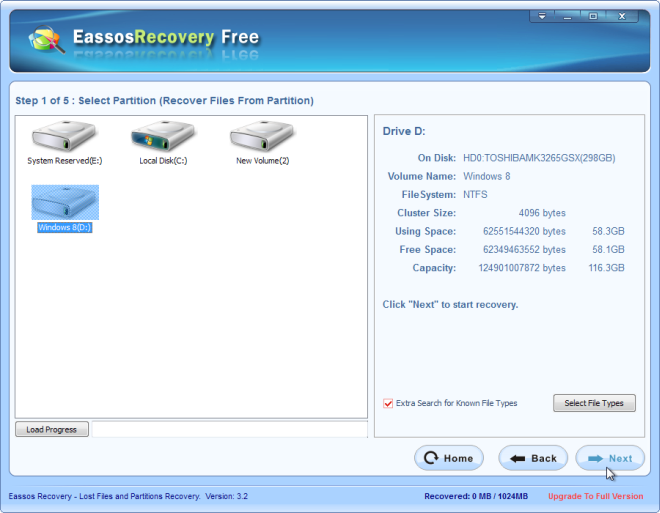The width and height of the screenshot is (660, 513).
Task: Click the 'Click "Next" to start recovery.' hint
Action: pos(450,304)
